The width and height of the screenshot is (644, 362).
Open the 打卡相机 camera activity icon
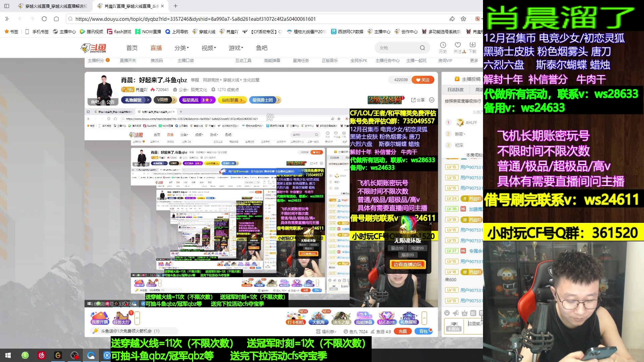pos(296,318)
